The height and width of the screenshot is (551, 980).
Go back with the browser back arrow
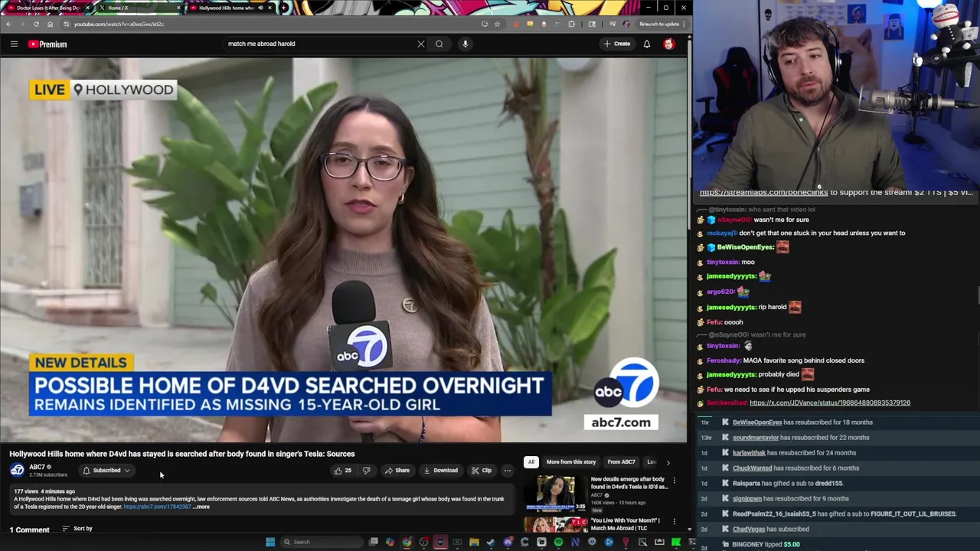[x=8, y=24]
